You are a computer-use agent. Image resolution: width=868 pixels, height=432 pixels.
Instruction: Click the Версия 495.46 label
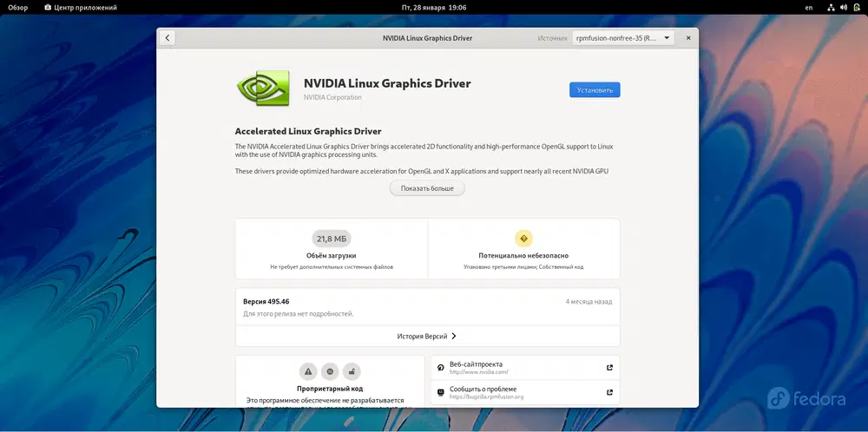pos(266,302)
